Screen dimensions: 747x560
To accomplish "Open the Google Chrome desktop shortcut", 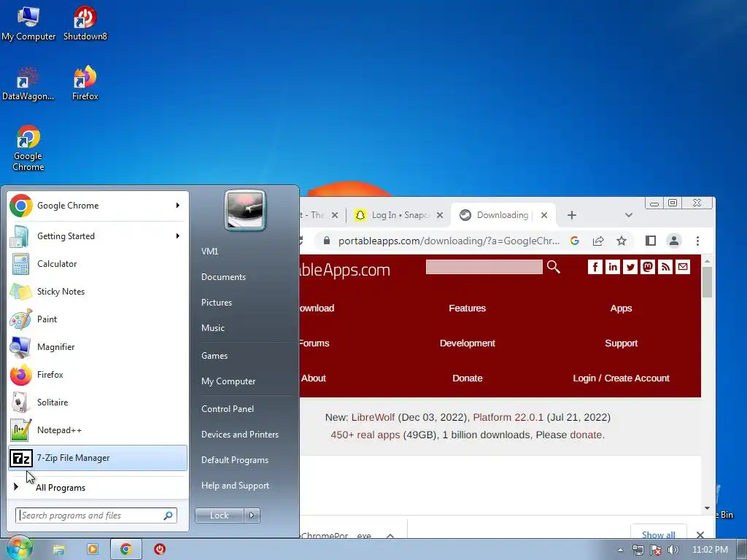I will [x=28, y=148].
